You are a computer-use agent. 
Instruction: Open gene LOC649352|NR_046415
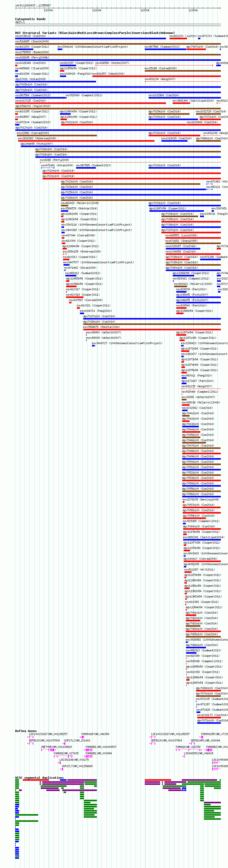coord(199,754)
